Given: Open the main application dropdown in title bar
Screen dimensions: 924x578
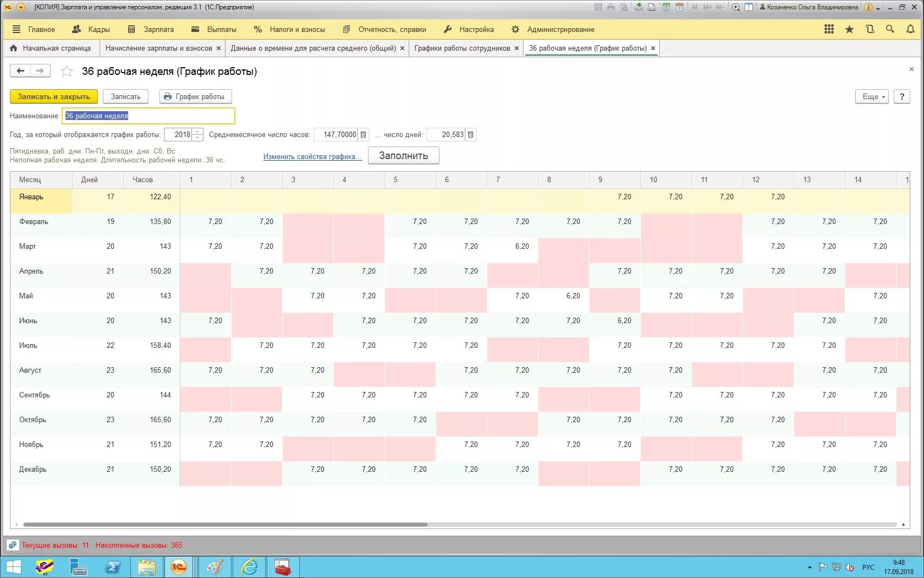Looking at the screenshot, I should 21,7.
